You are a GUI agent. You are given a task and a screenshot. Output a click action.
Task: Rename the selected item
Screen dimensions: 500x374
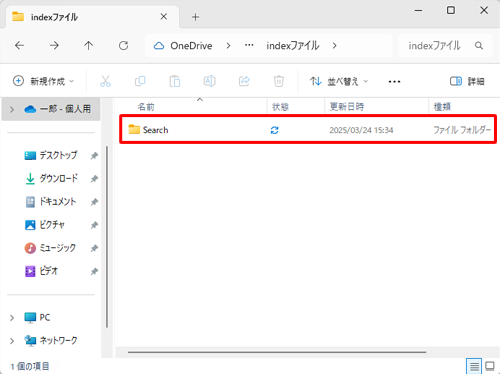coord(209,81)
